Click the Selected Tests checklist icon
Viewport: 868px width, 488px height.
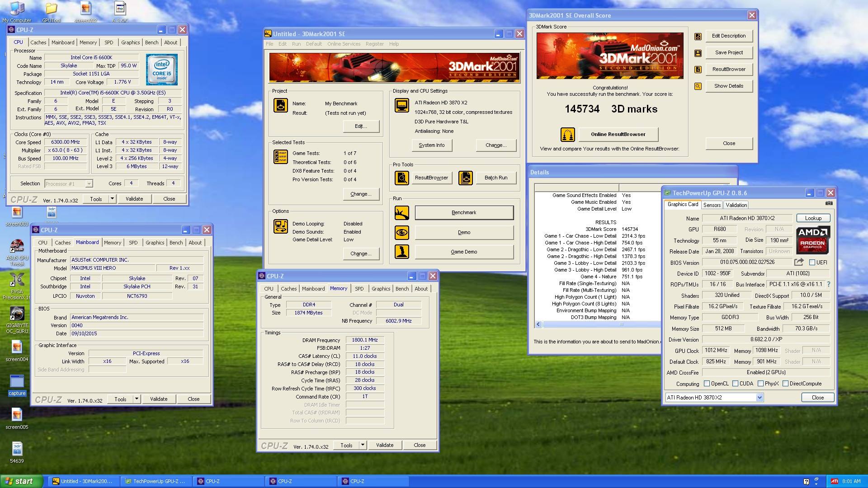(x=281, y=157)
